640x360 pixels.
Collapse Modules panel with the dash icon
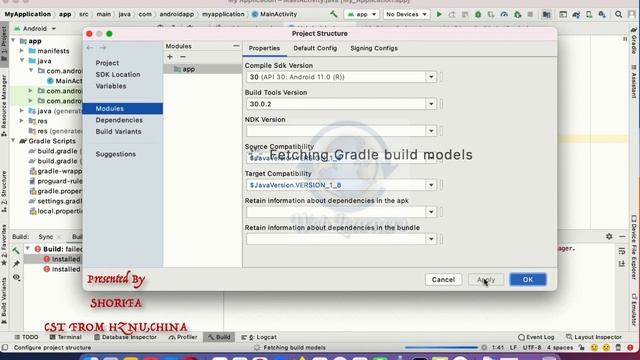tap(236, 46)
